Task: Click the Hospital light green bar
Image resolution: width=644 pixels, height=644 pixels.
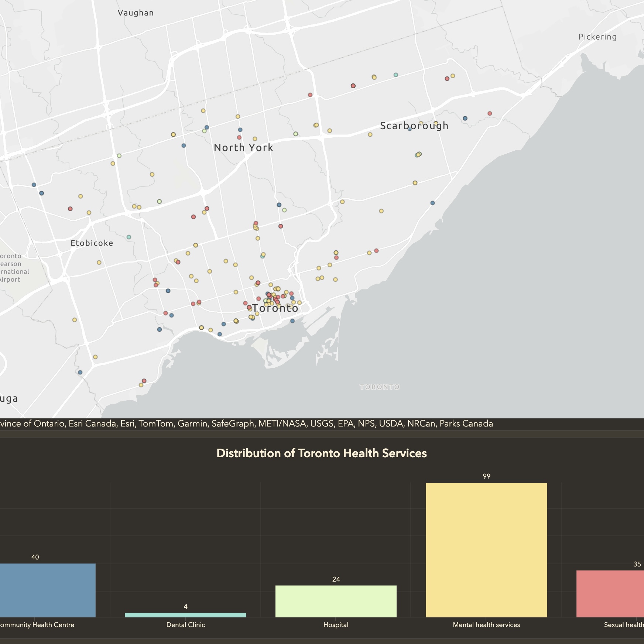Action: tap(336, 601)
